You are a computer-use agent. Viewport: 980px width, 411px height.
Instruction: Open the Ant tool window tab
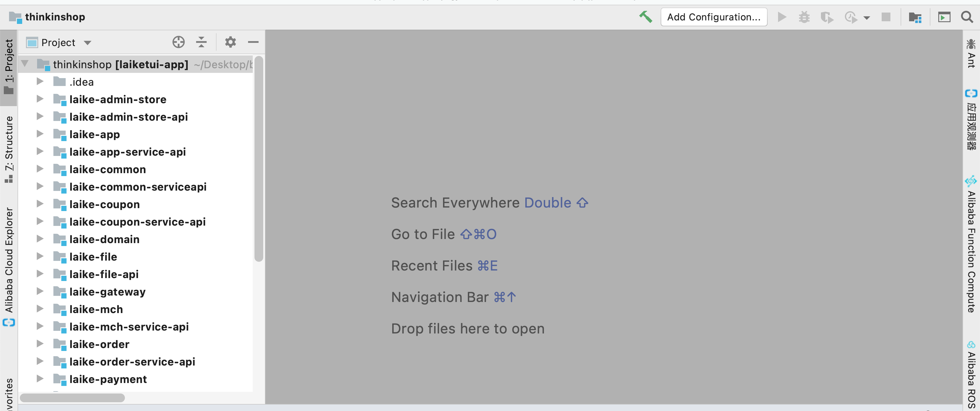coord(971,53)
